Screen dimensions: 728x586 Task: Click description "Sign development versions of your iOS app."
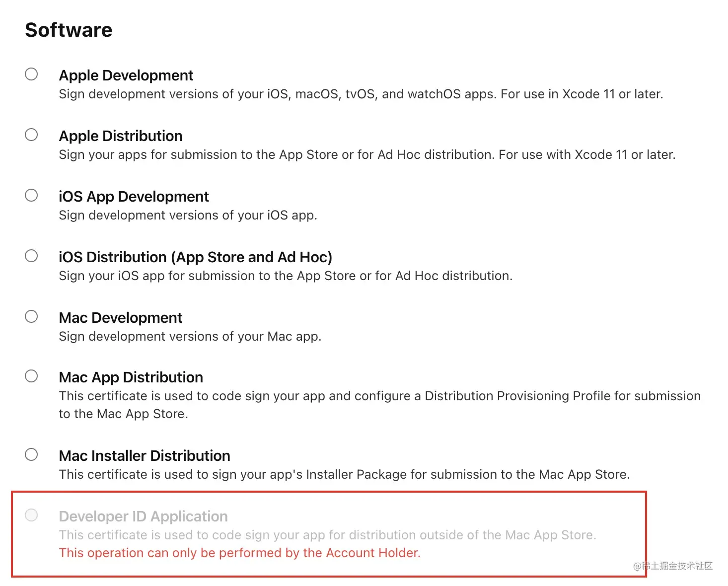click(x=188, y=215)
